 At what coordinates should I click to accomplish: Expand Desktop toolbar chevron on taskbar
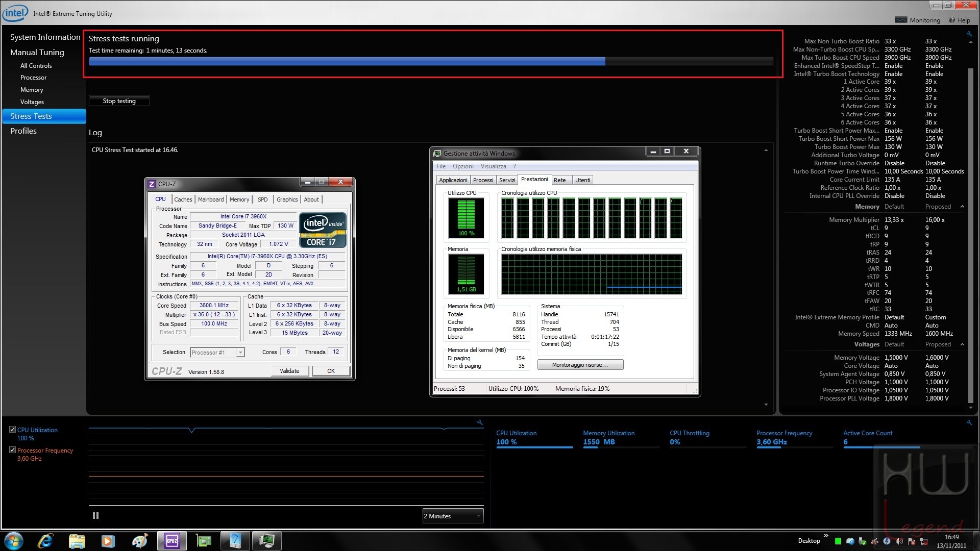point(826,535)
